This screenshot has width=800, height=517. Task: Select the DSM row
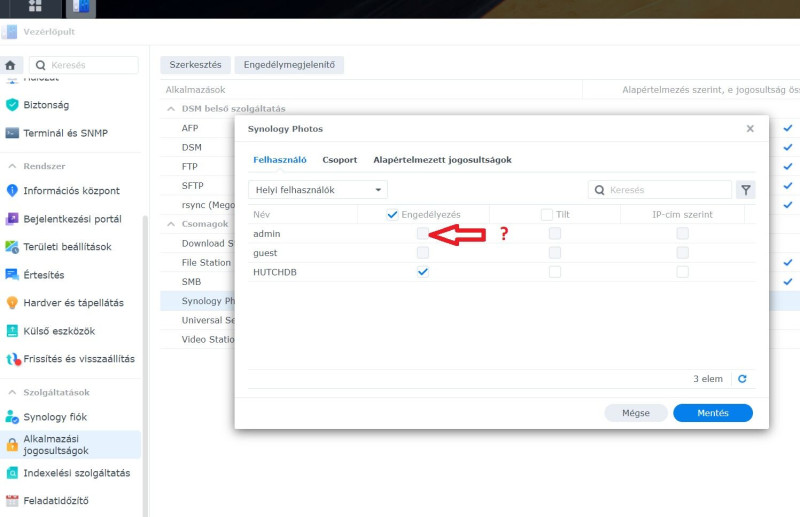click(x=197, y=147)
